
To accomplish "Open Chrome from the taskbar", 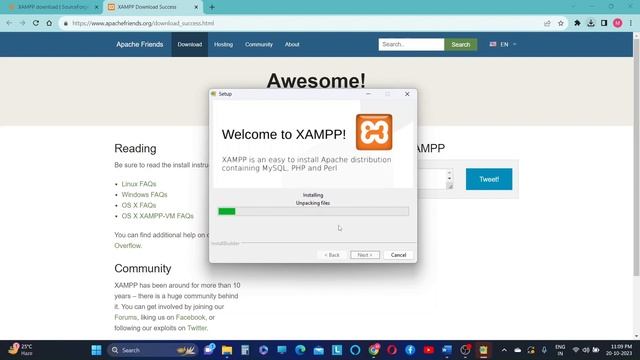I will tap(374, 350).
